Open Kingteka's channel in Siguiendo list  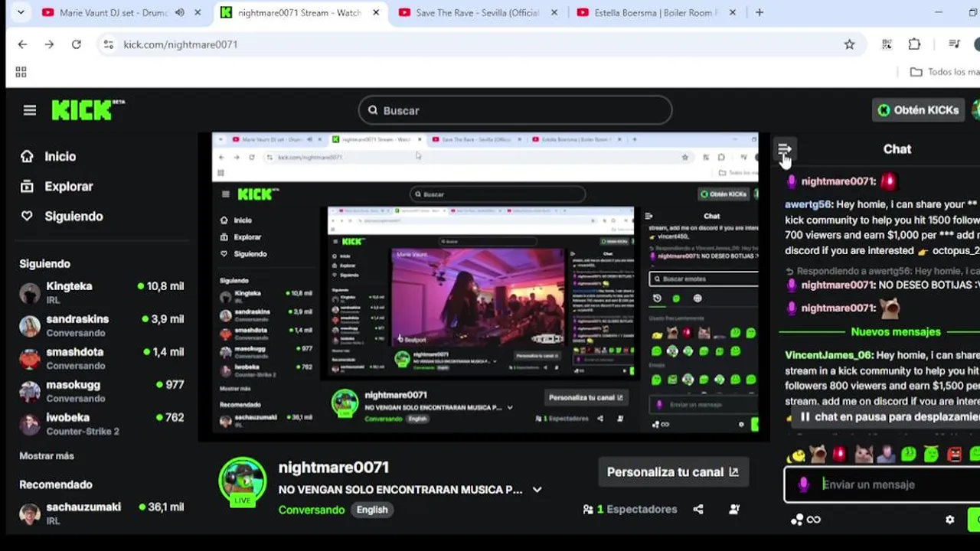click(101, 292)
